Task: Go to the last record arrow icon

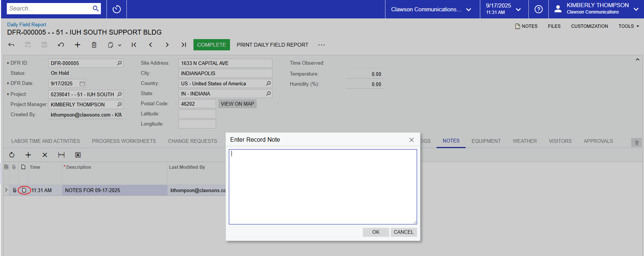Action: click(184, 45)
